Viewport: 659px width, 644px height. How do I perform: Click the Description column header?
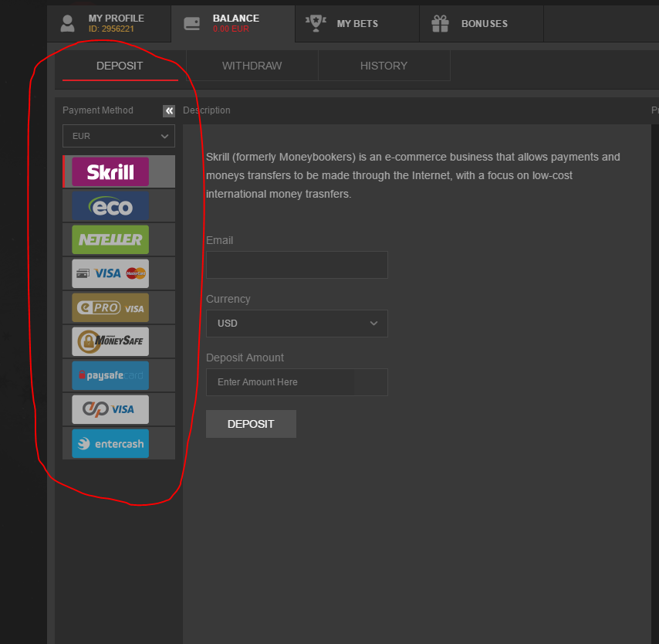click(x=207, y=110)
